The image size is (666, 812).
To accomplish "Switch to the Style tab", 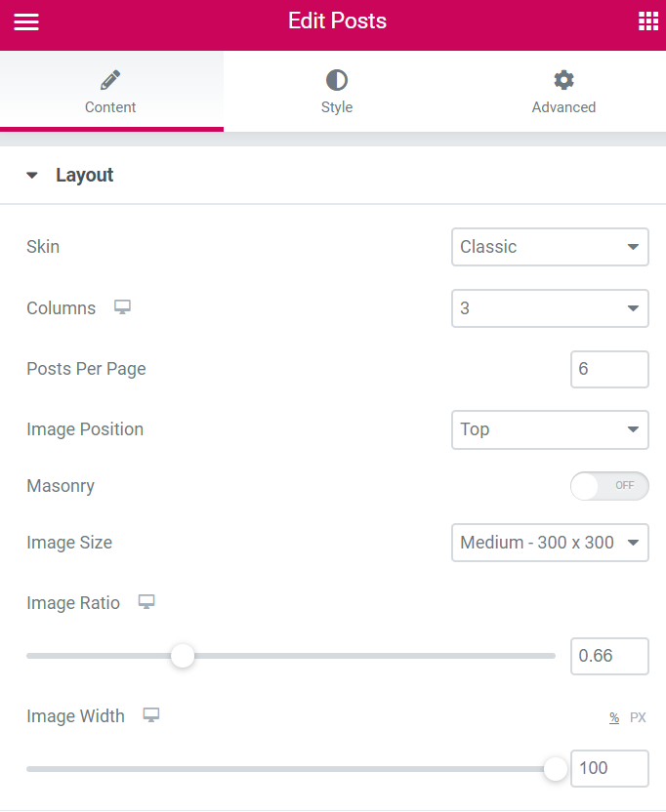I will point(336,91).
